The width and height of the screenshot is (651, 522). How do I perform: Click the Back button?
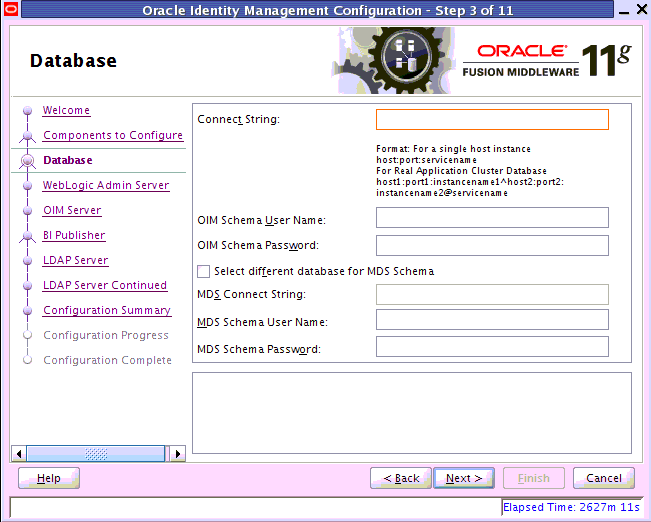tap(401, 478)
